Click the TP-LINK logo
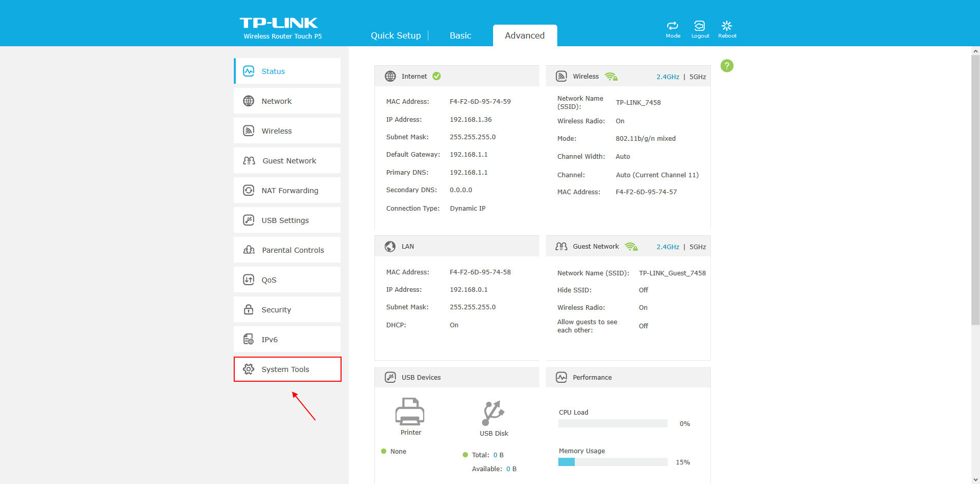This screenshot has width=980, height=484. [279, 23]
